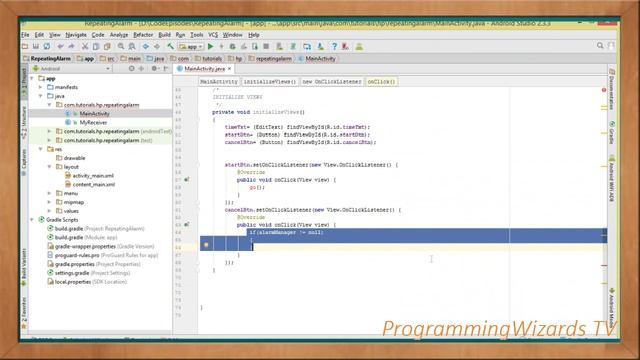Click the blue Help question mark icon
640x360 pixels.
334,47
